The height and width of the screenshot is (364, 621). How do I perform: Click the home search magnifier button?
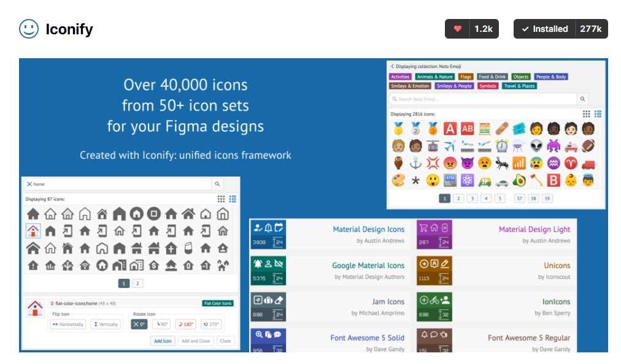pyautogui.click(x=217, y=184)
